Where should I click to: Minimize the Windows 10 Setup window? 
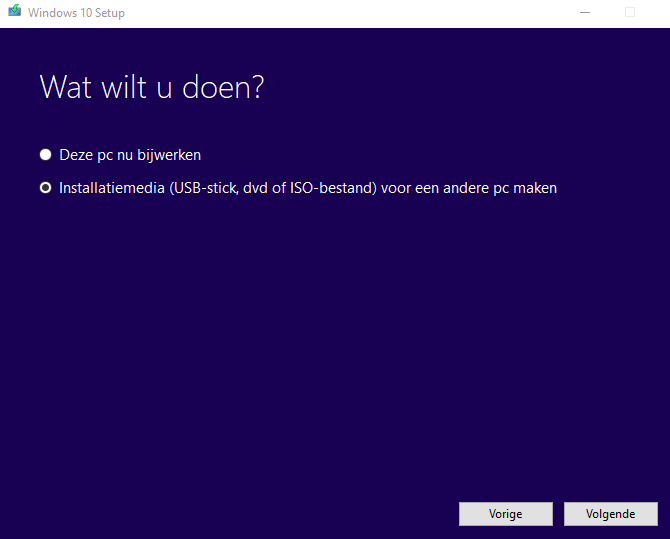585,12
